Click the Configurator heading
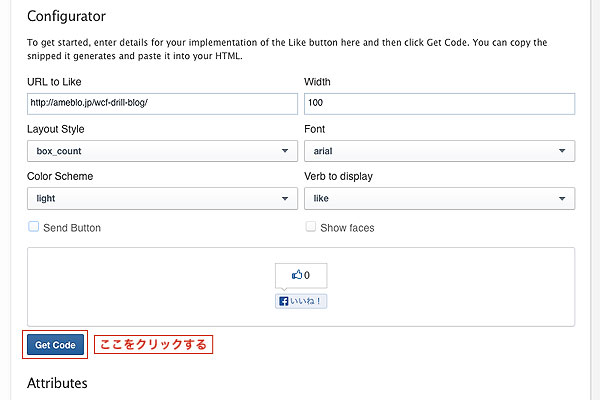 tap(66, 16)
